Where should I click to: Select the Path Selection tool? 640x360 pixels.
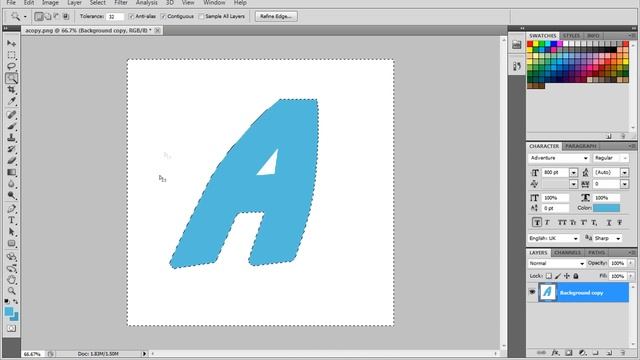pos(11,232)
